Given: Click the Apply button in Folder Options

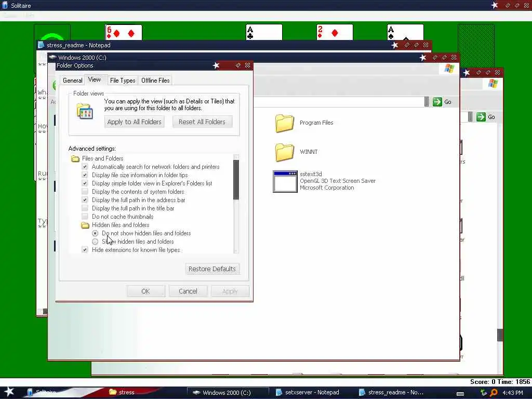Looking at the screenshot, I should [x=230, y=291].
